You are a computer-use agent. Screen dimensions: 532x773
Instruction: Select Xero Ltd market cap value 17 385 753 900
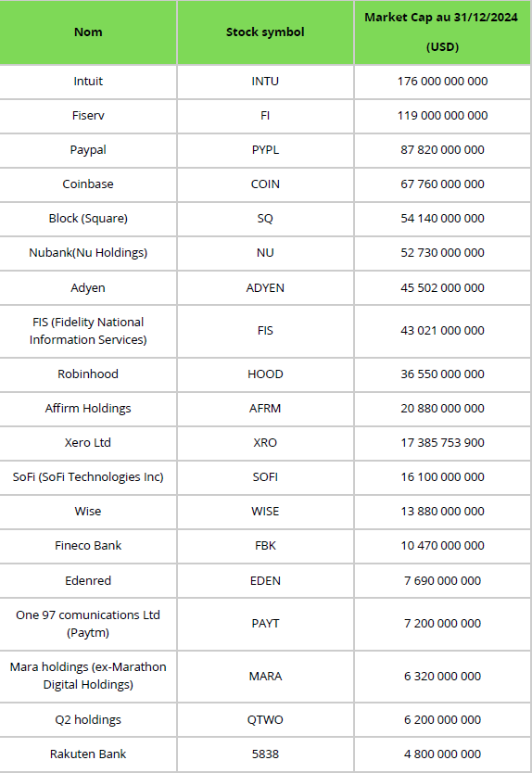point(442,443)
